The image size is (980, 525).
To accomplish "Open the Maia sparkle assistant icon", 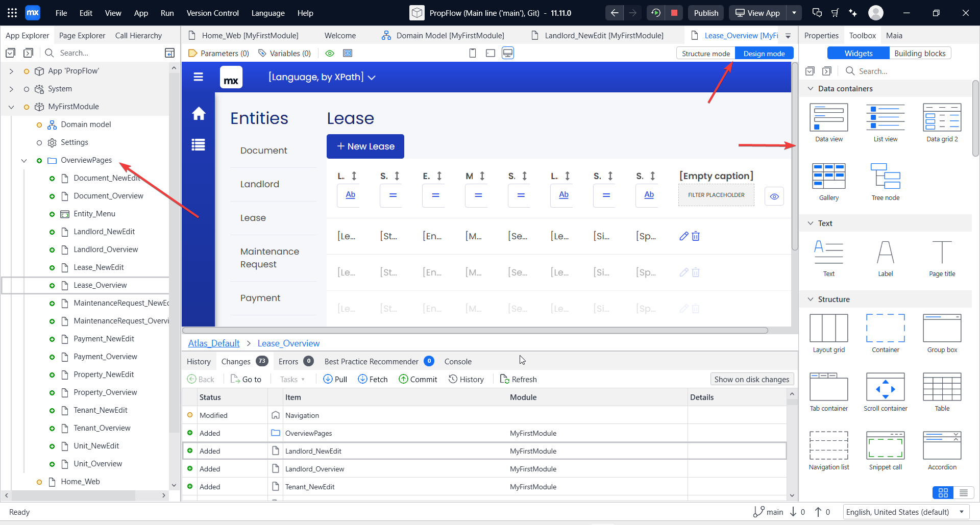I will (853, 13).
